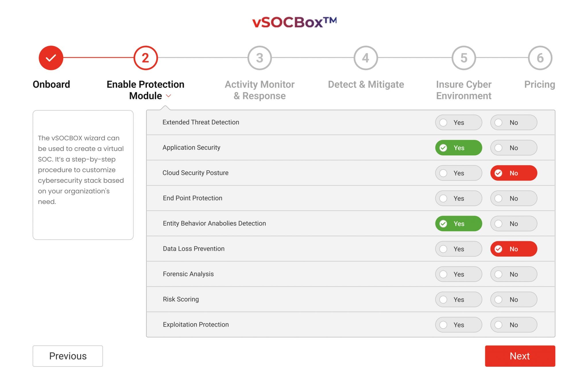
Task: Expand the chevron under Enable Protection Module
Action: pyautogui.click(x=168, y=96)
